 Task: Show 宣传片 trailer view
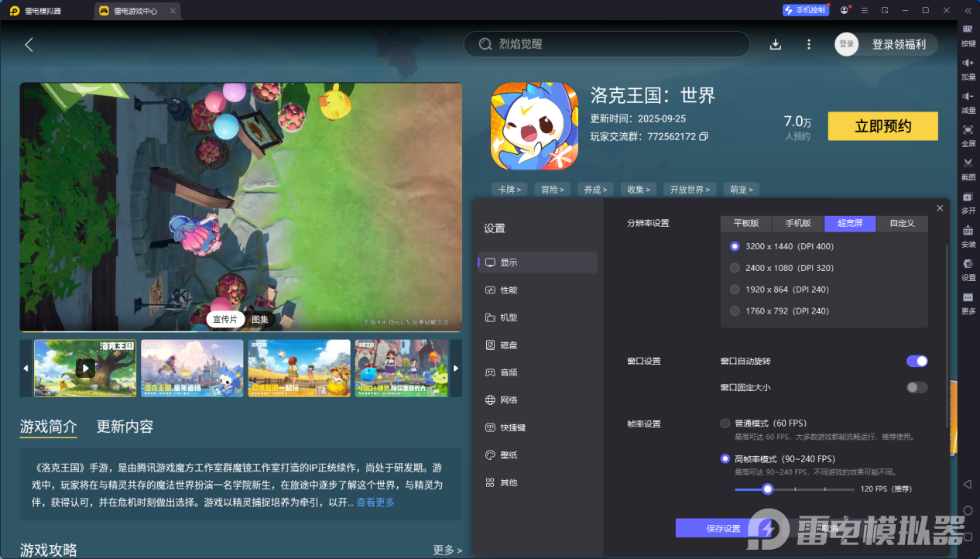click(225, 319)
